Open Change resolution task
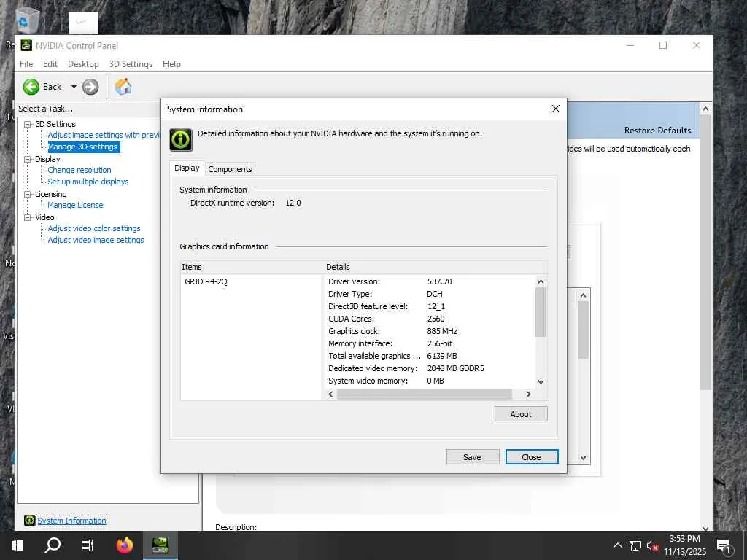Image resolution: width=747 pixels, height=560 pixels. pos(80,170)
